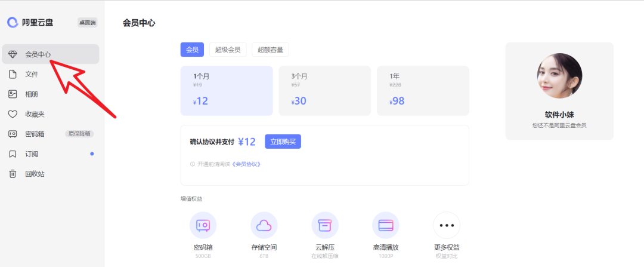Click the 密码箱 500GB benefit icon
Screen dimensions: 644x267
tap(203, 225)
